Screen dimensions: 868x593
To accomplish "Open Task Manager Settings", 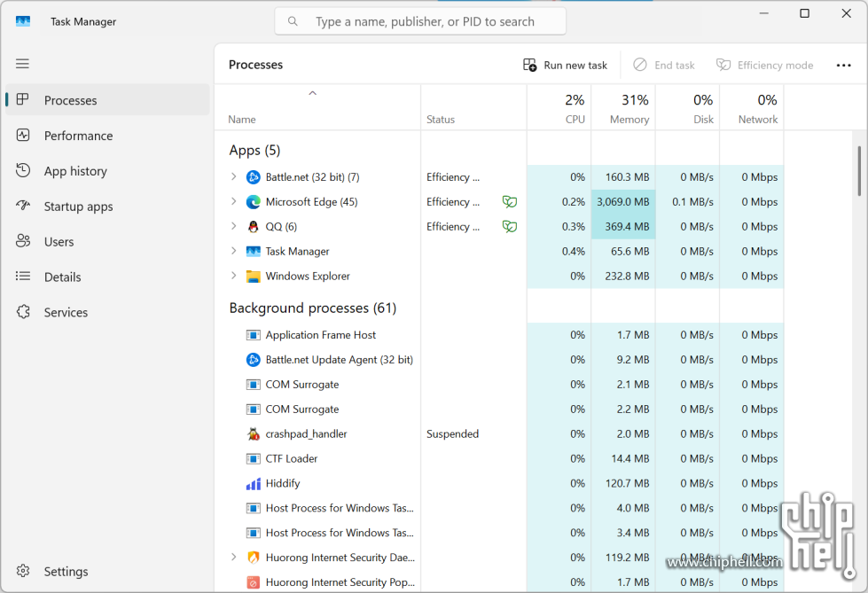I will [107, 572].
